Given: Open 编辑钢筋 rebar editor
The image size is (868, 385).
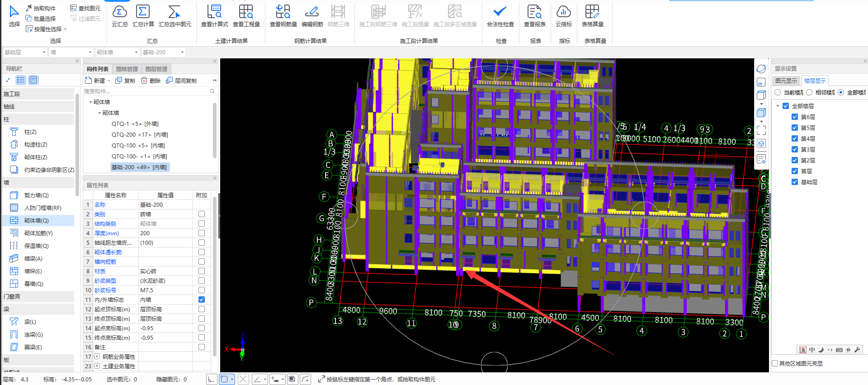Looking at the screenshot, I should point(312,16).
